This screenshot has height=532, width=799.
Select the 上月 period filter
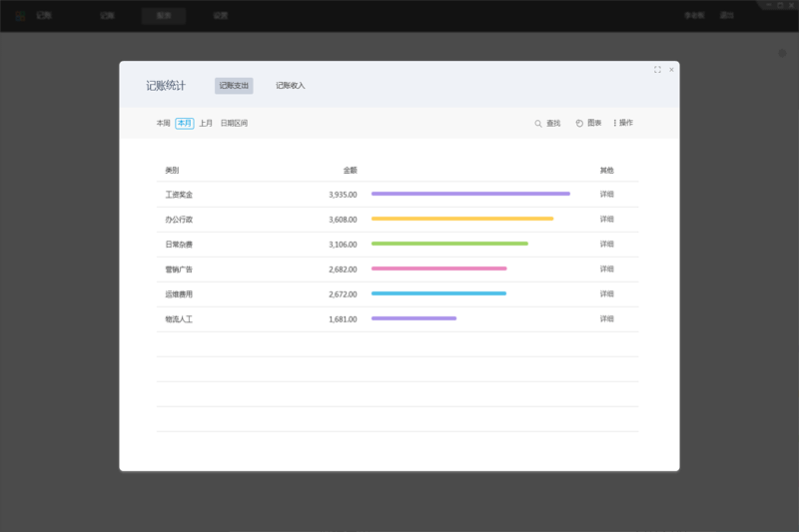206,123
